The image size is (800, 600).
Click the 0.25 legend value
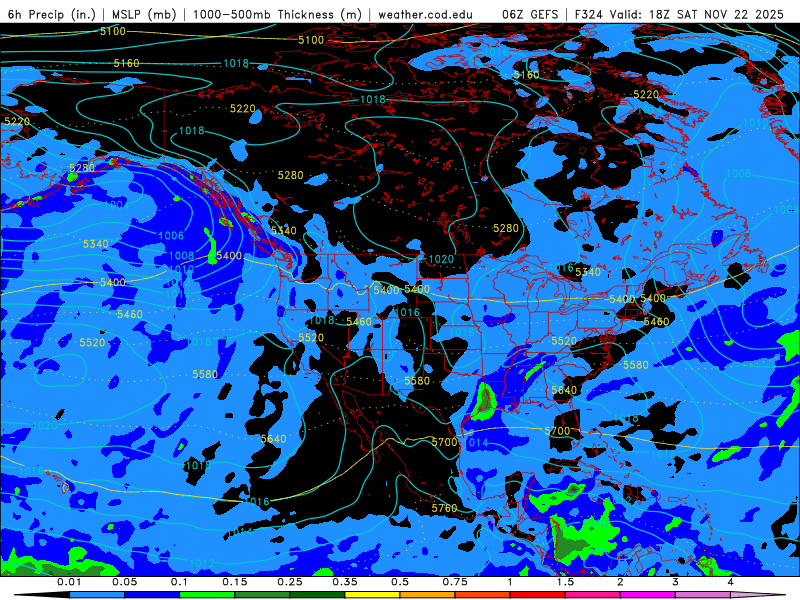[290, 582]
